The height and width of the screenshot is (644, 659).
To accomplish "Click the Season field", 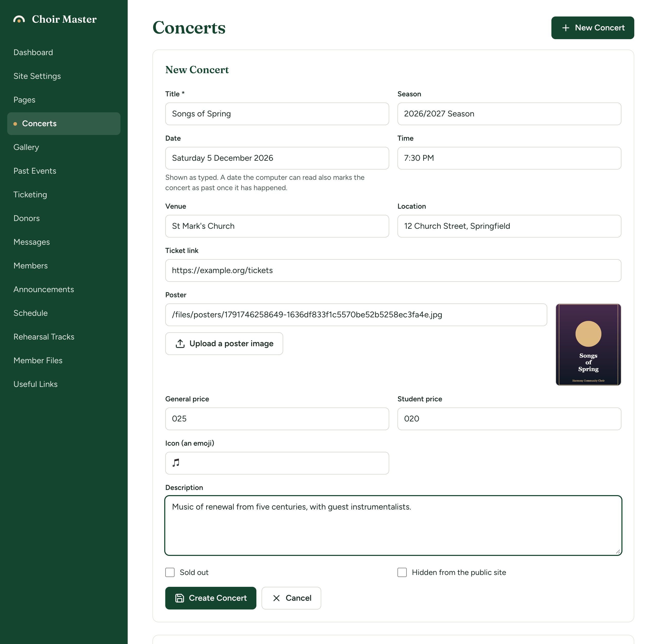I will click(x=509, y=114).
